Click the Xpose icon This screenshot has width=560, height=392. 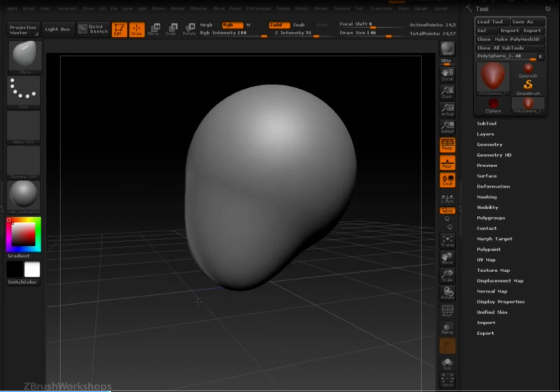click(447, 380)
